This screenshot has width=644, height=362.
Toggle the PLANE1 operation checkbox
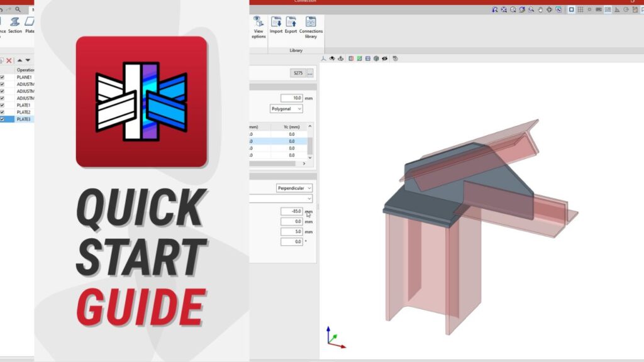[x=3, y=77]
